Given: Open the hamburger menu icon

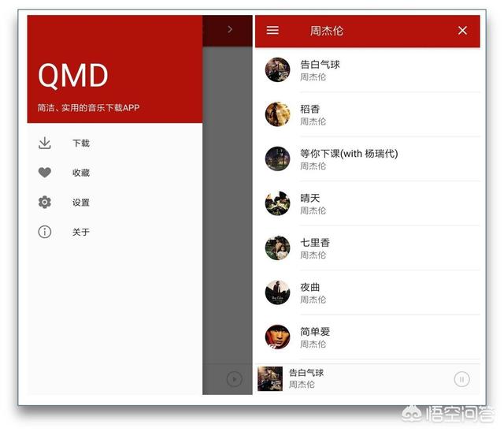Looking at the screenshot, I should pos(272,30).
